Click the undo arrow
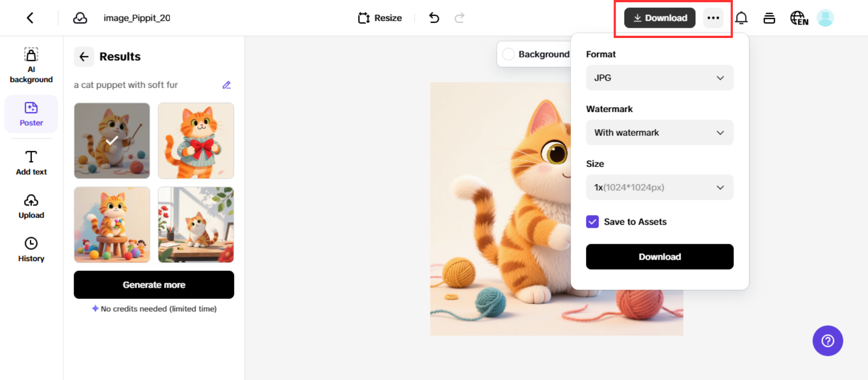Screen dimensions: 868x380 434,18
